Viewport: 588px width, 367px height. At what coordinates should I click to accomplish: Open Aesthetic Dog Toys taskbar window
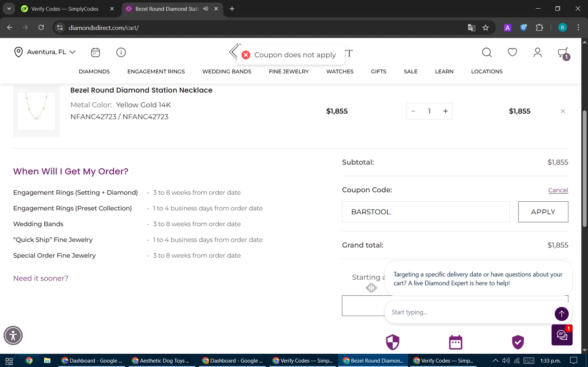[x=162, y=361]
